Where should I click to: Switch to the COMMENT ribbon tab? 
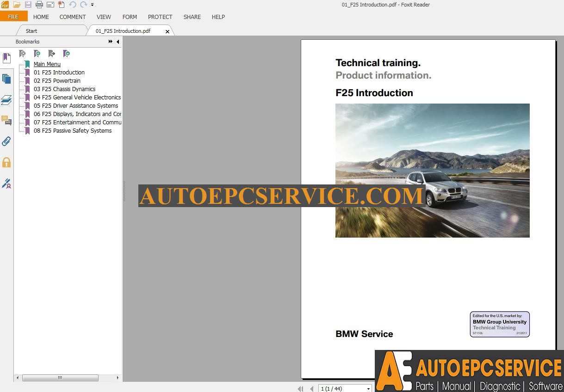coord(72,17)
